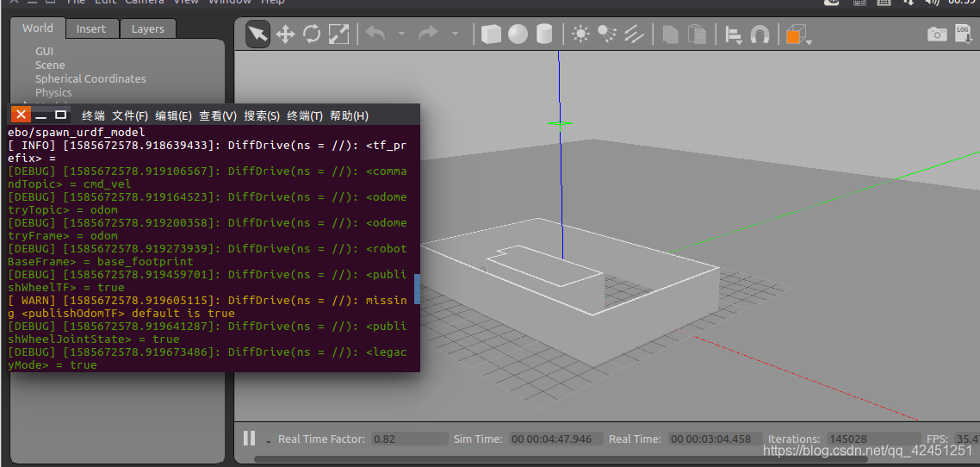Click the 'spawn_urdf_model' terminal line
Image resolution: width=980 pixels, height=467 pixels.
pyautogui.click(x=77, y=132)
